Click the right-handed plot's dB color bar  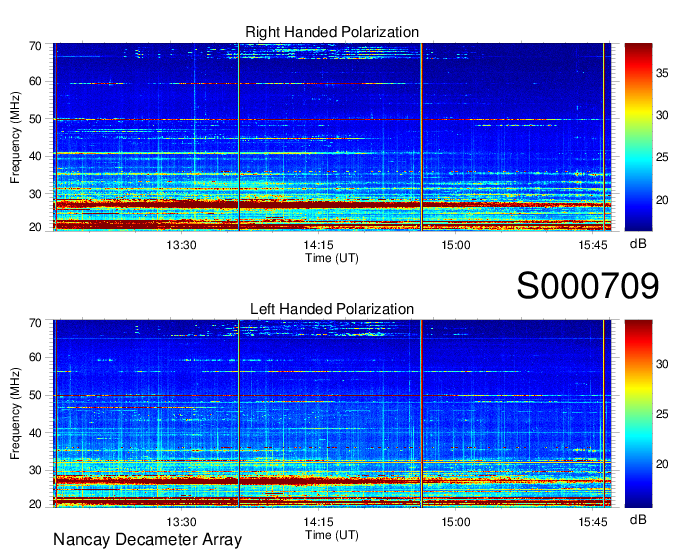click(638, 137)
